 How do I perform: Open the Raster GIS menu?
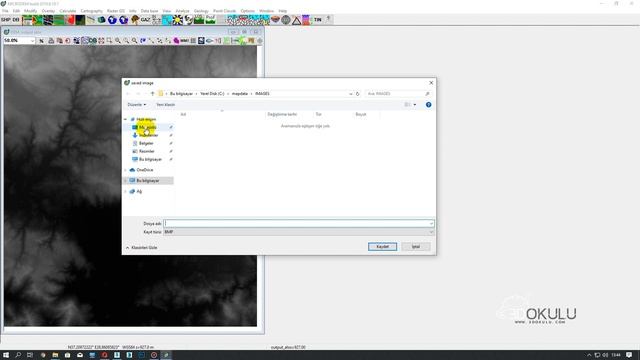(x=116, y=11)
